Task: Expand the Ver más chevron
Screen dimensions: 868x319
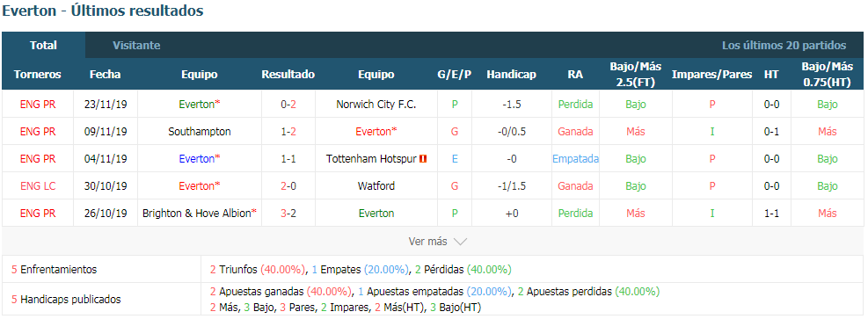Action: 460,242
